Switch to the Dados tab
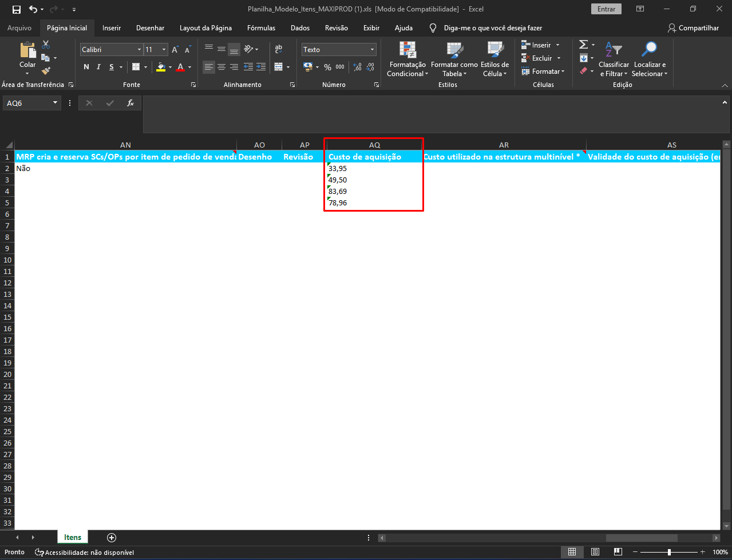 (300, 28)
